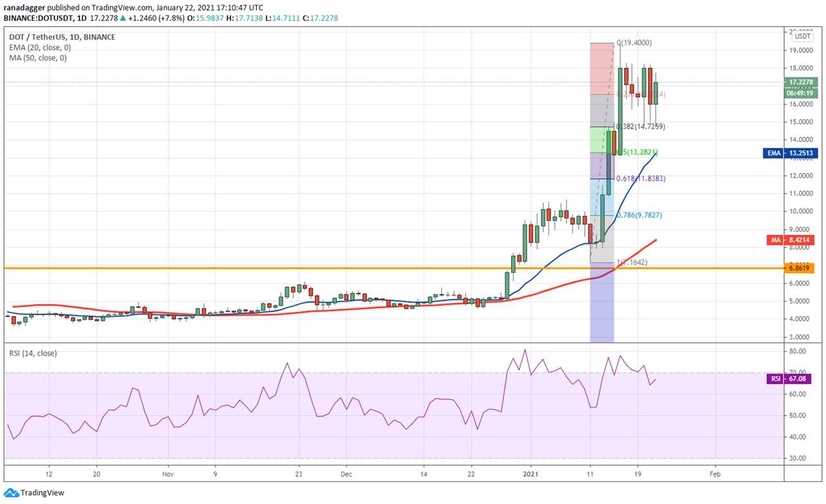This screenshot has height=504, width=826.
Task: Click the USDT currency label on the price axis
Action: pos(803,36)
